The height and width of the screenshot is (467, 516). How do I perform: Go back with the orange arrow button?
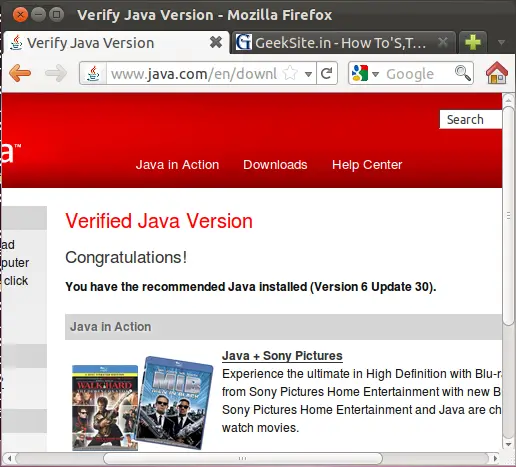[20, 73]
